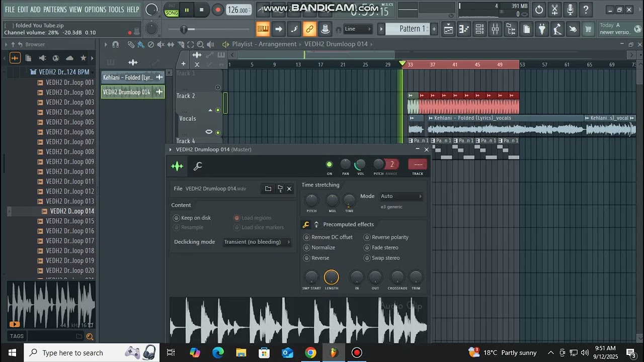The image size is (644, 362).
Task: Toggle playlist magnet snap icon
Action: click(115, 45)
